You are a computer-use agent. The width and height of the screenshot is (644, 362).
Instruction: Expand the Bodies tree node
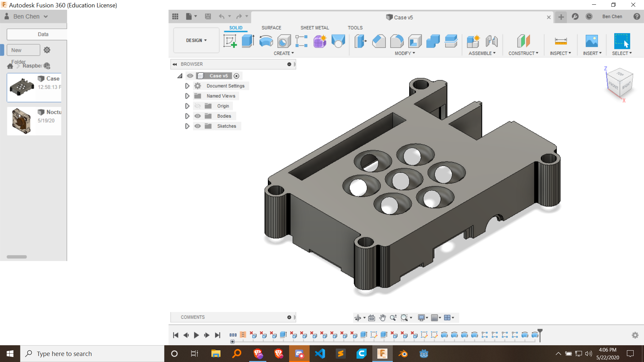pos(187,116)
